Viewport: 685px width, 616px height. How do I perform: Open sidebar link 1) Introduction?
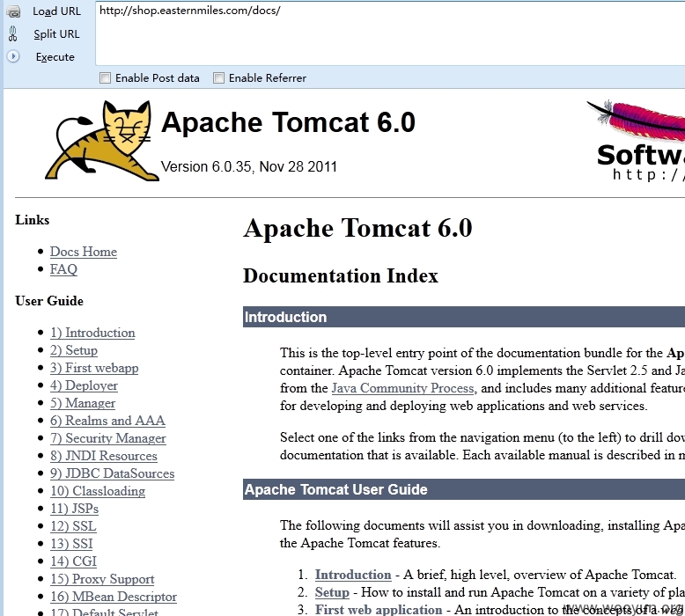92,333
